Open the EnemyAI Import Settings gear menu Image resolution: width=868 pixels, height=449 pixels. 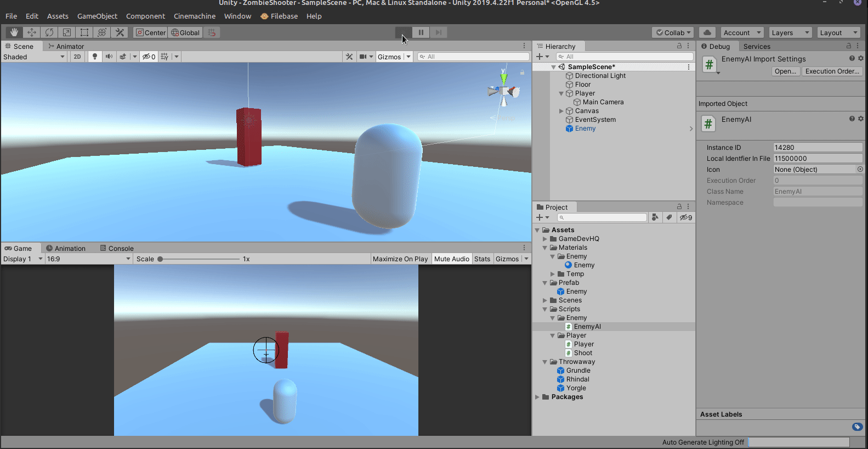[860, 58]
